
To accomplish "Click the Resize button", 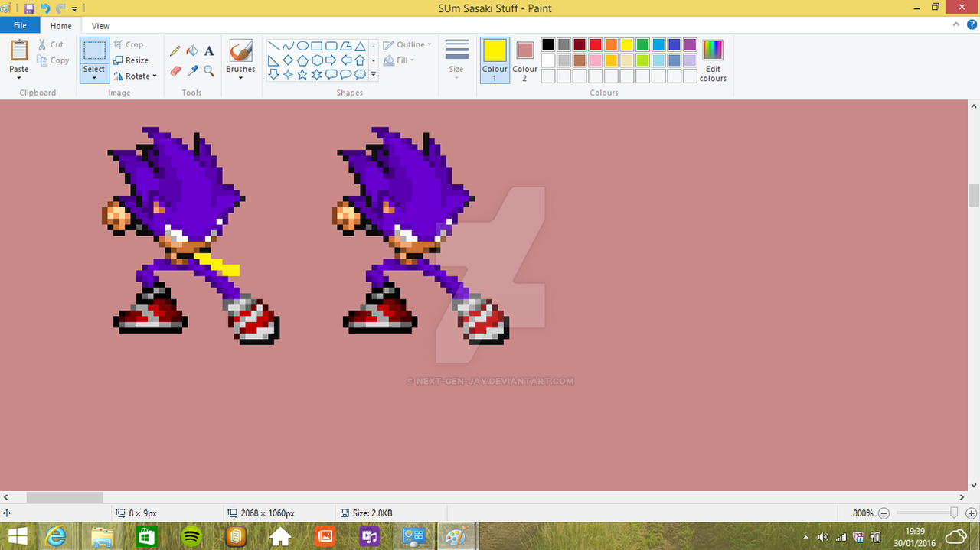I will coord(131,60).
